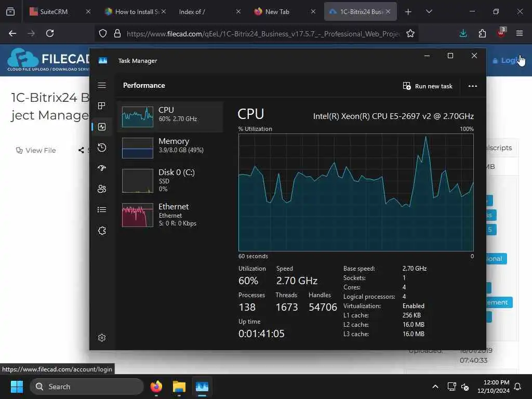Open App history page icon
The height and width of the screenshot is (399, 532).
coord(102,148)
